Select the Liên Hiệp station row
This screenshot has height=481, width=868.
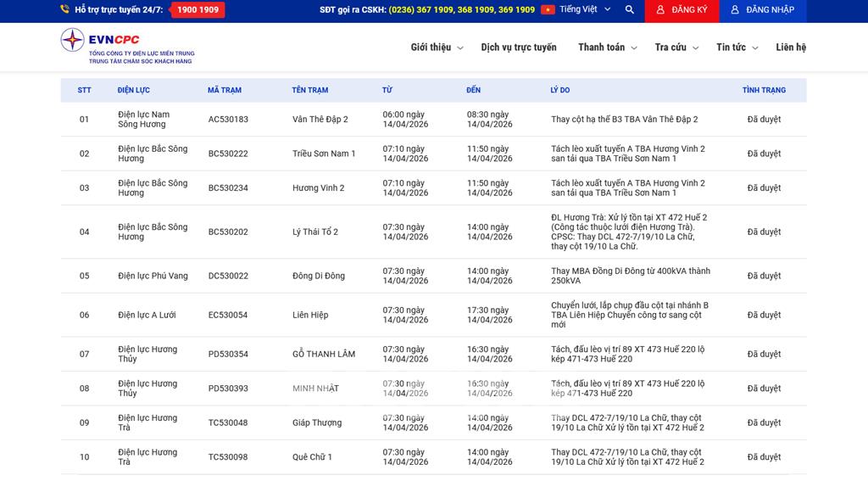click(x=310, y=315)
